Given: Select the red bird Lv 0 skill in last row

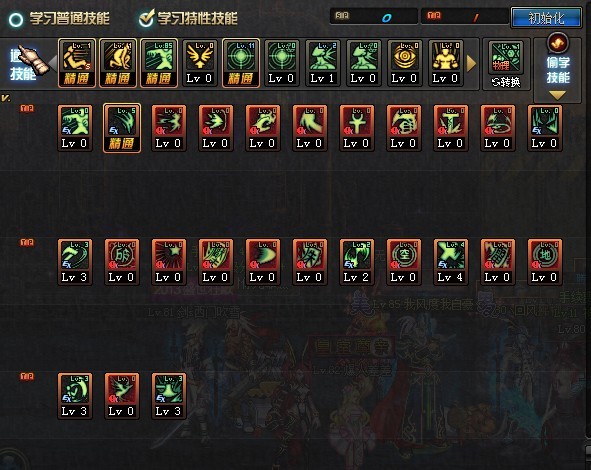Looking at the screenshot, I should 121,396.
